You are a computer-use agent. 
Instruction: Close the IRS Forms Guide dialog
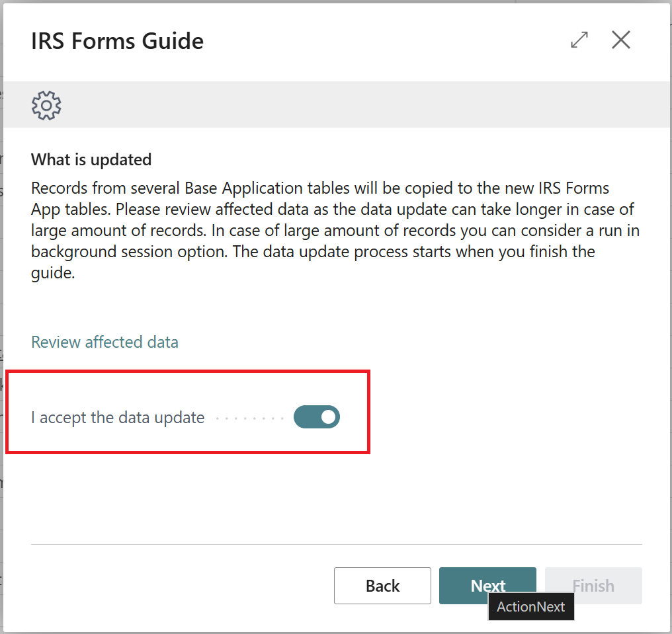(620, 40)
